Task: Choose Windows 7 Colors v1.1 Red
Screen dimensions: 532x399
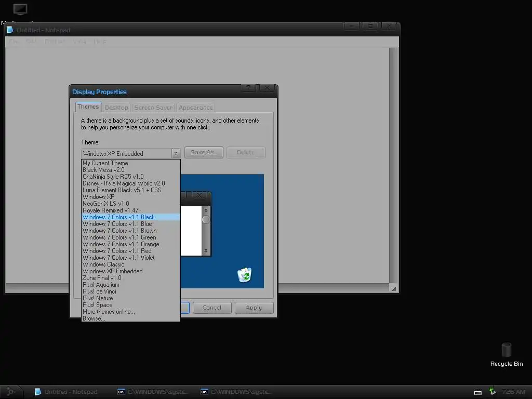Action: pyautogui.click(x=130, y=251)
